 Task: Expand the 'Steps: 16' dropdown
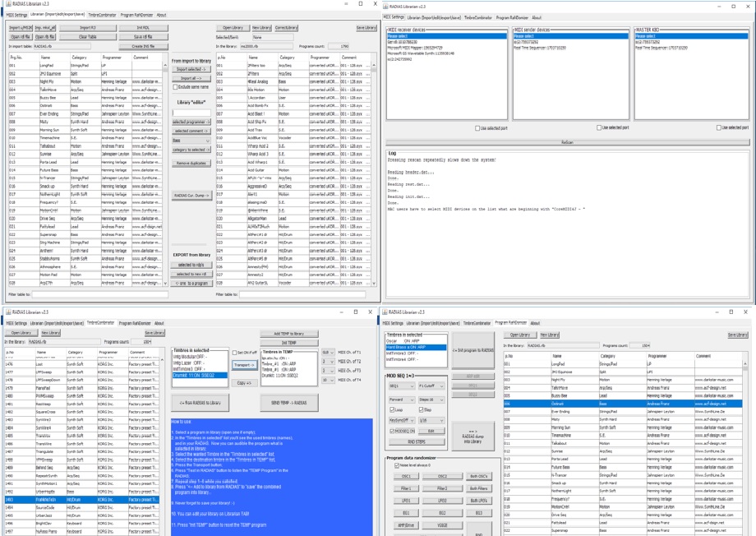point(431,400)
